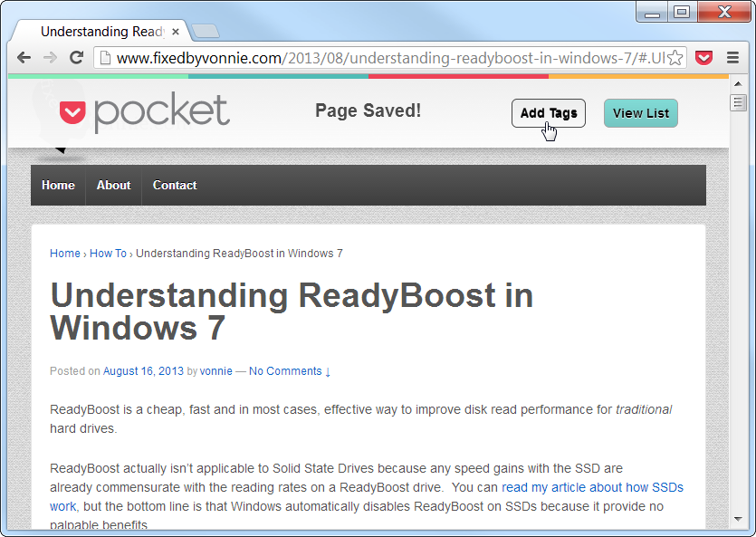Click the vertical scrollbar thumb

738,102
